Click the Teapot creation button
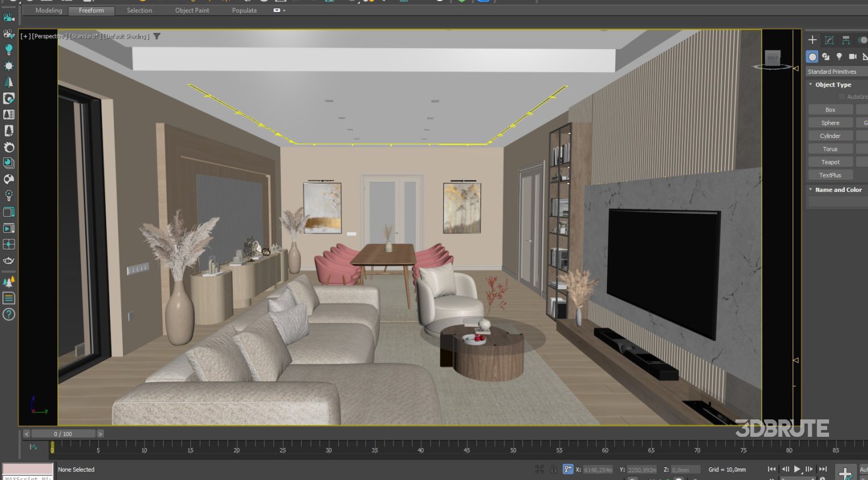The width and height of the screenshot is (868, 480). click(x=830, y=161)
